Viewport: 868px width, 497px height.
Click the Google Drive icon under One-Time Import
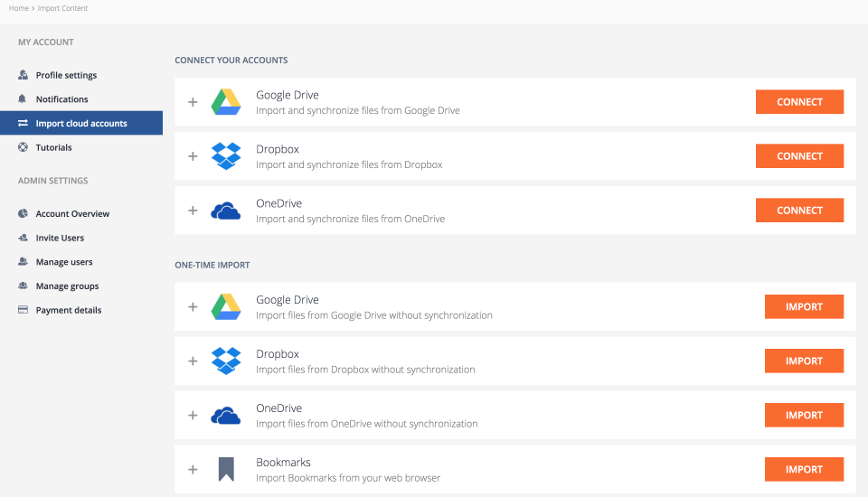(x=226, y=307)
